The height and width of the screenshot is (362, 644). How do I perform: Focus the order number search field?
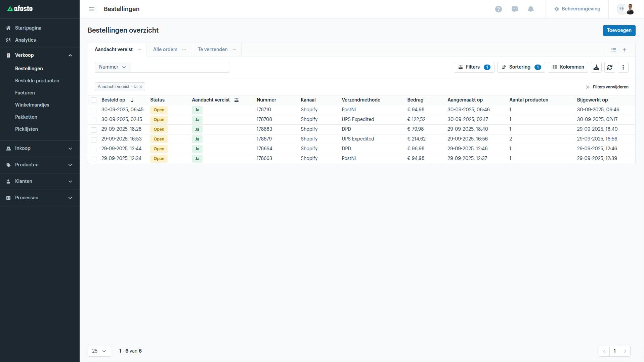[180, 67]
